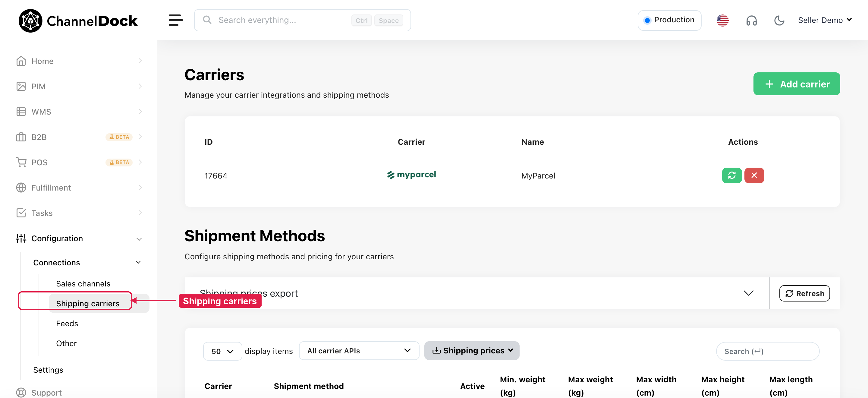Click the BETA badge beside B2B
The image size is (868, 398).
[x=119, y=137]
